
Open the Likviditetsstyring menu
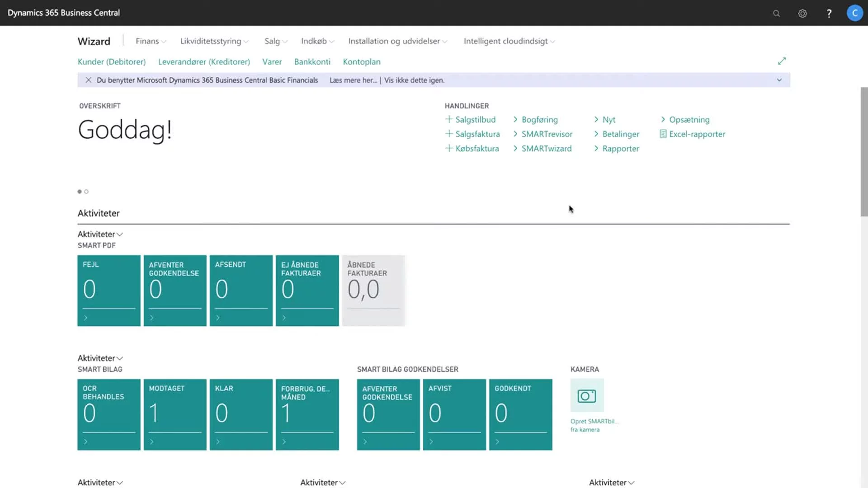214,41
